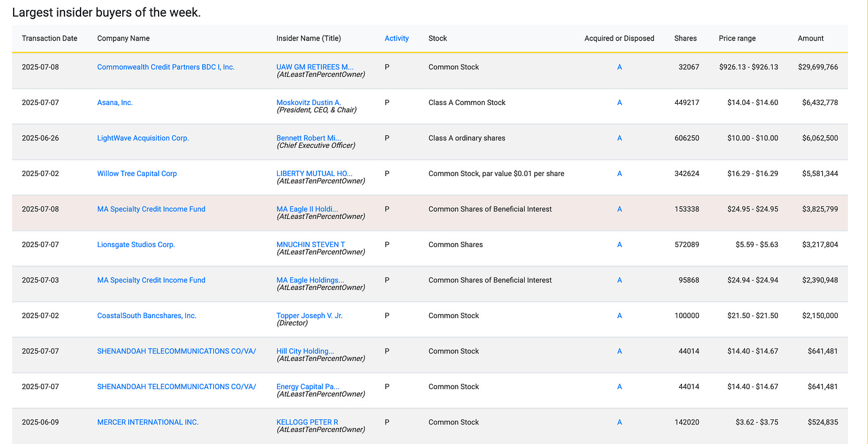Open Shenandoah Telecommunications link in Hill City row
The width and height of the screenshot is (868, 444).
(176, 351)
